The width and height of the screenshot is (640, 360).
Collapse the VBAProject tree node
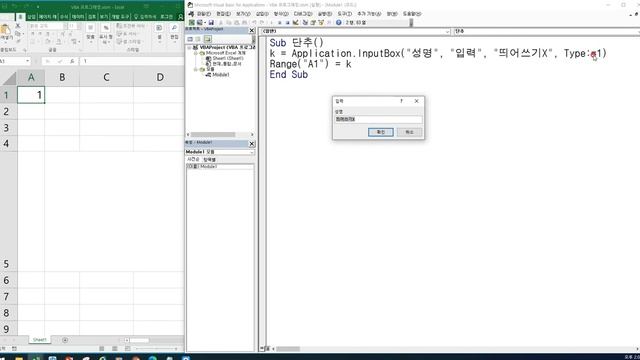point(190,48)
